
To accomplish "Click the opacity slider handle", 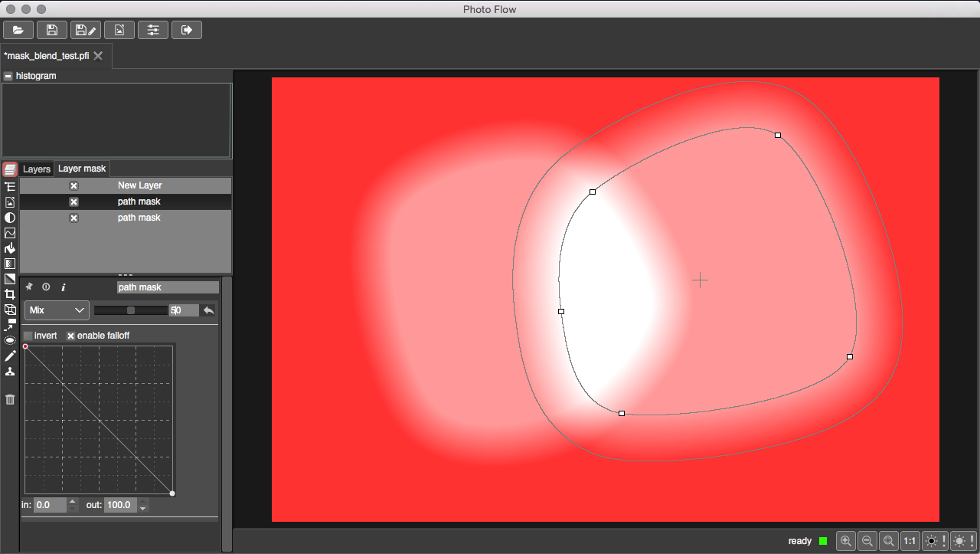I will tap(131, 310).
